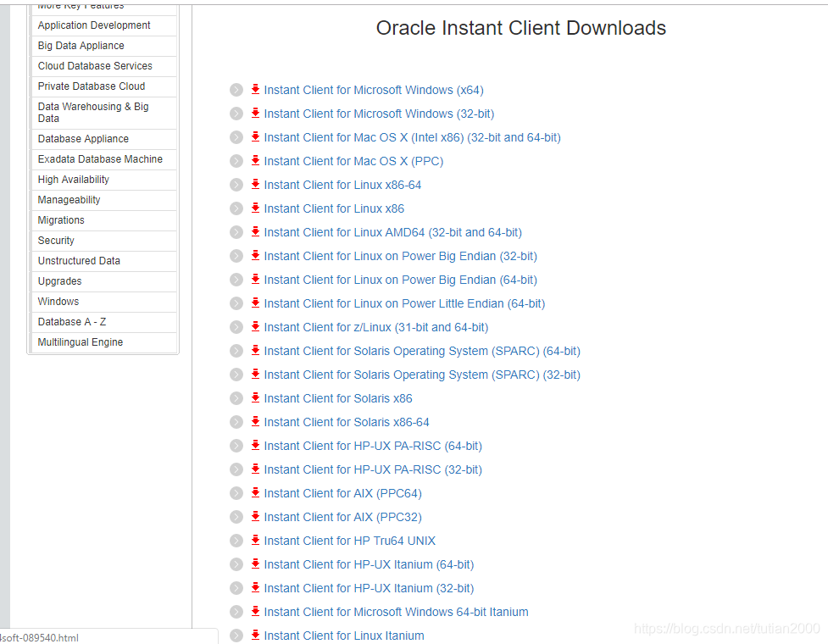The width and height of the screenshot is (828, 644).
Task: Click the download icon beside Mac OS X (PPC)
Action: click(x=256, y=160)
